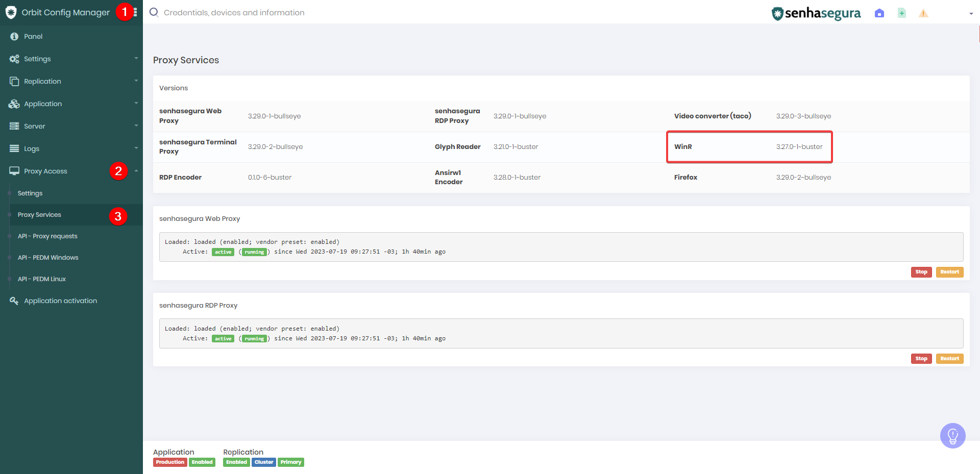980x474 pixels.
Task: Click senhasegura Terminal Proxy version value
Action: [x=275, y=147]
